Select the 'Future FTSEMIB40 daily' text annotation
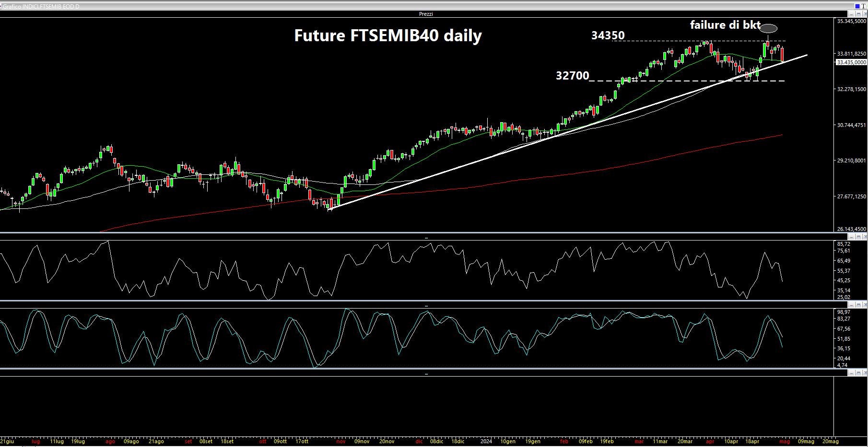The height and width of the screenshot is (447, 868). [387, 35]
